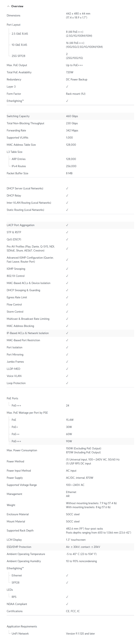Click the UniFi Network requirement entry

click(x=20, y=634)
